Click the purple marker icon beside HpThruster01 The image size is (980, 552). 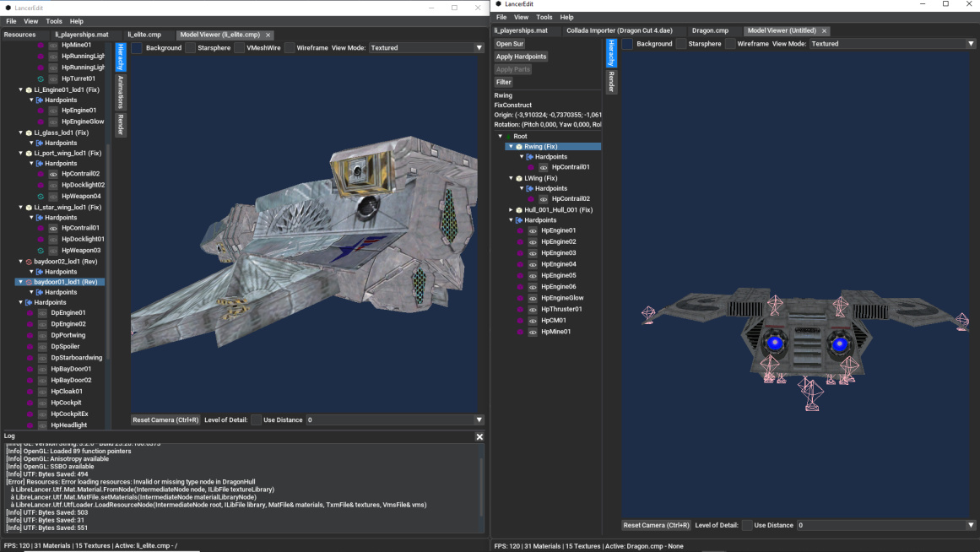[520, 309]
